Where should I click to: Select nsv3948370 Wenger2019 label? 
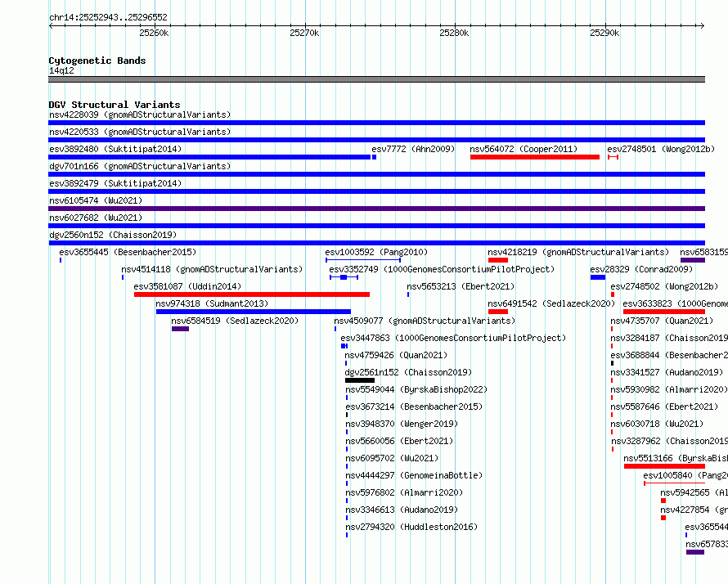402,424
